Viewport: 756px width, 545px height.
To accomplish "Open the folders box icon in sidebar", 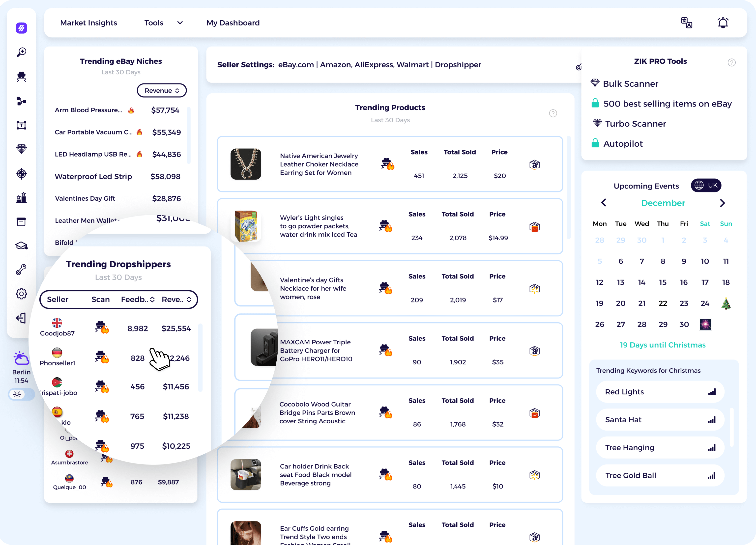I will [x=21, y=222].
